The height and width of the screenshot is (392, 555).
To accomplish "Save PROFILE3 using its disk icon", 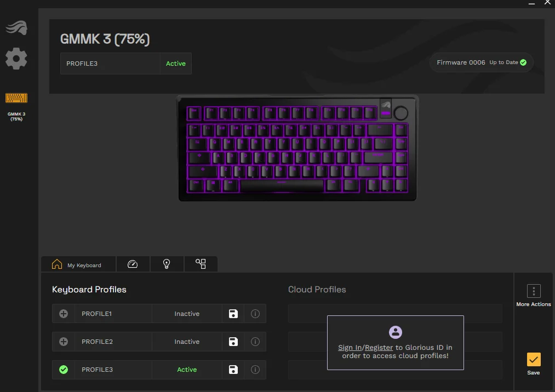I will 233,370.
